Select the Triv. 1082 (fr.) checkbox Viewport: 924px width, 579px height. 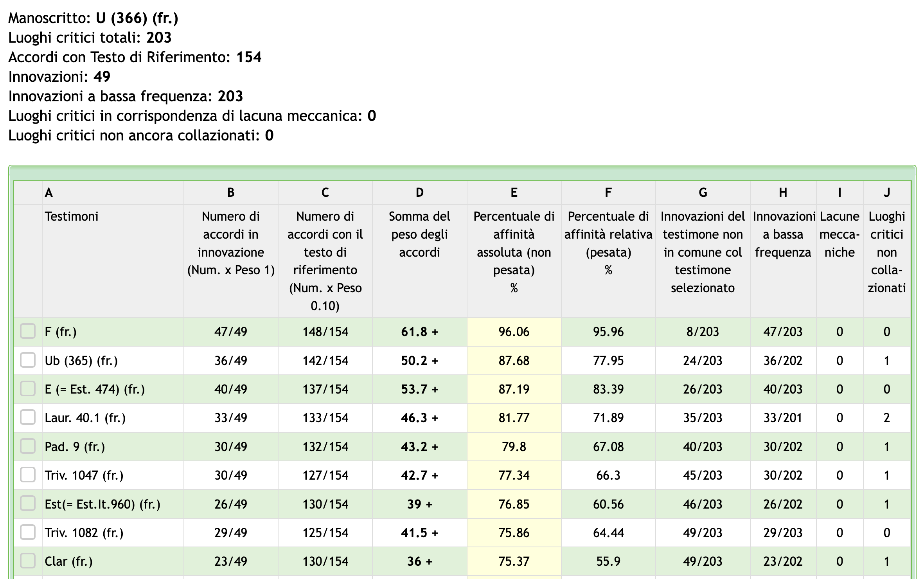(28, 532)
